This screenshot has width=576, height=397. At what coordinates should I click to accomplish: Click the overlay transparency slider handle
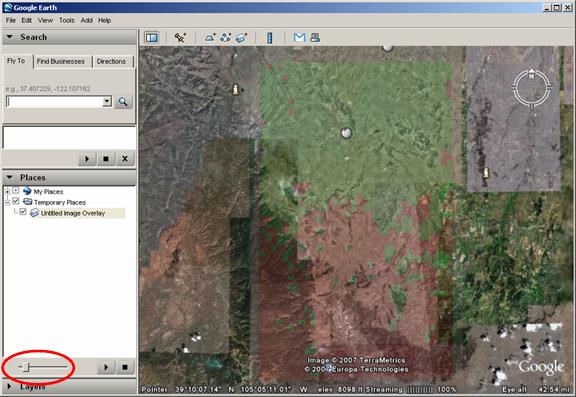[26, 367]
